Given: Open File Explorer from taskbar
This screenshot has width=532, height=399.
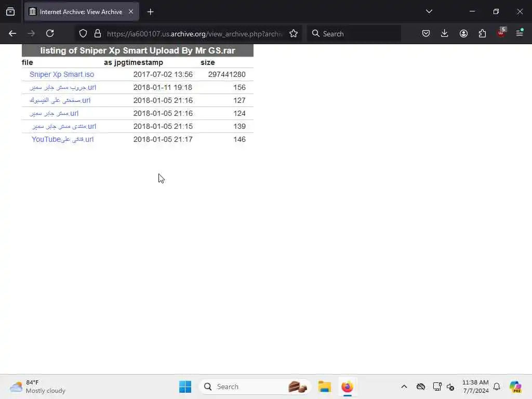Looking at the screenshot, I should tap(324, 387).
